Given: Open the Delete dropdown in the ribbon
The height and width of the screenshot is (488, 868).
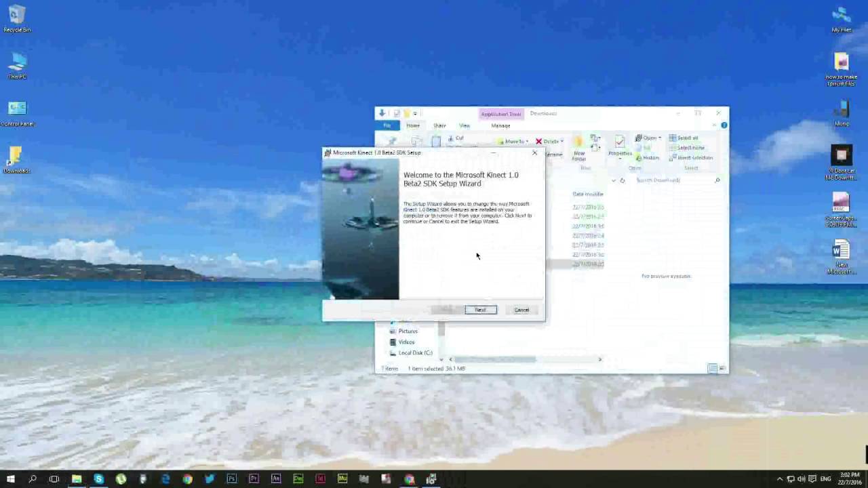Looking at the screenshot, I should 550,142.
